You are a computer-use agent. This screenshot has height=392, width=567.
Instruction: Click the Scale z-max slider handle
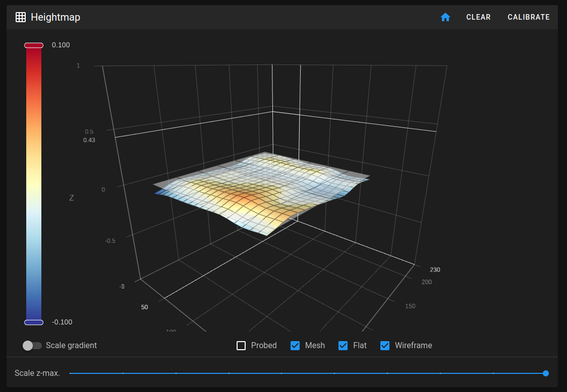point(546,373)
